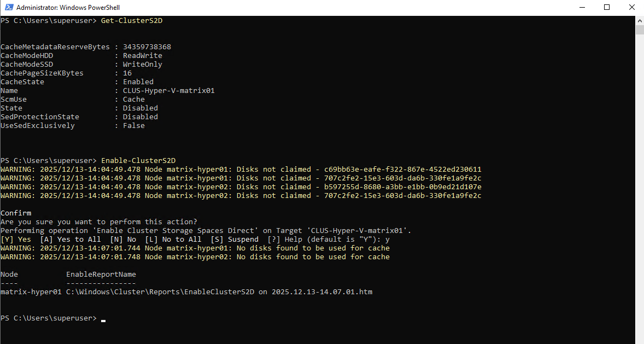Click the '[A] Yes to All' option text
The image size is (644, 344).
71,240
